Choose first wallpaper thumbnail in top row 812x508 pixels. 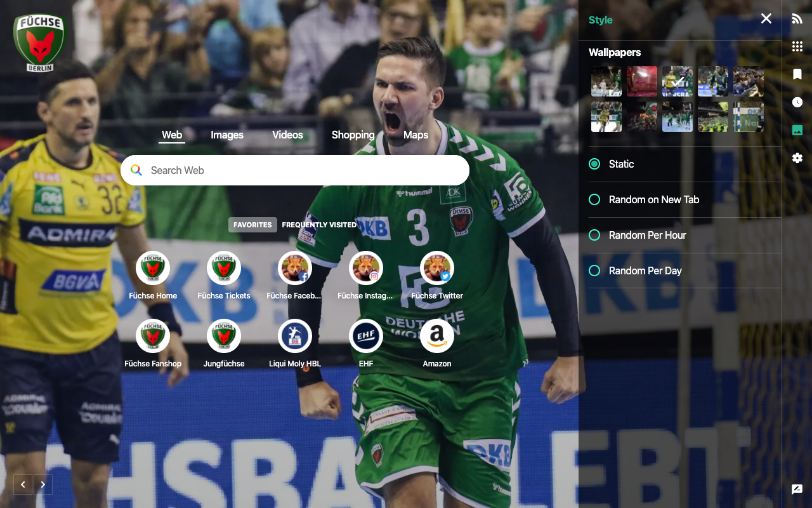pos(606,81)
